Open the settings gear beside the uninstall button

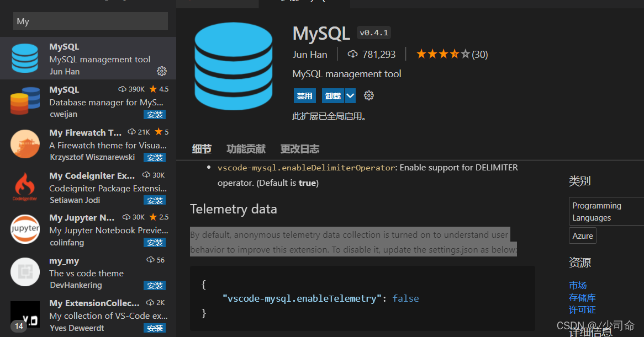point(369,95)
